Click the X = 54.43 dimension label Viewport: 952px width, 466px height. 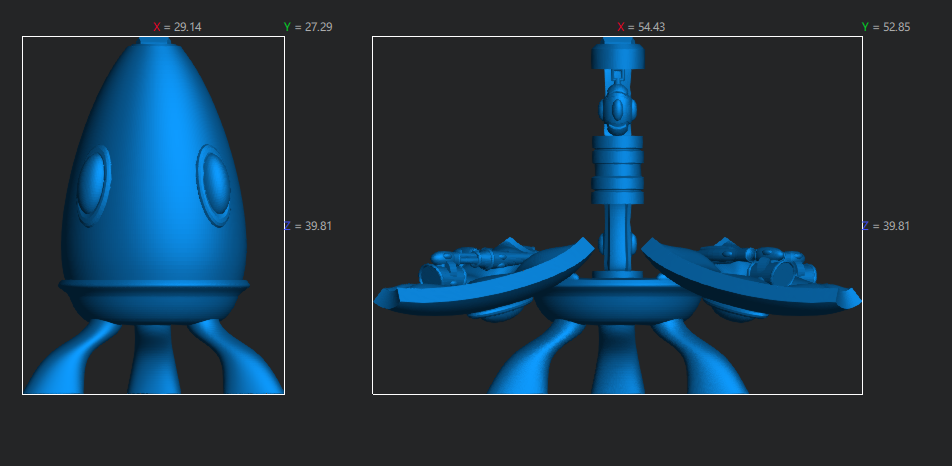(641, 27)
